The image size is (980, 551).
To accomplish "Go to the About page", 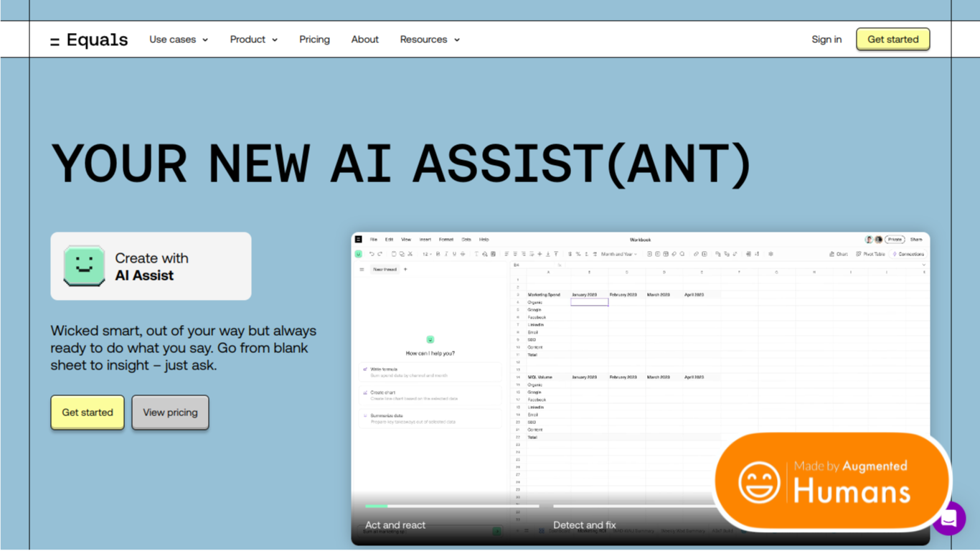I will (x=364, y=39).
